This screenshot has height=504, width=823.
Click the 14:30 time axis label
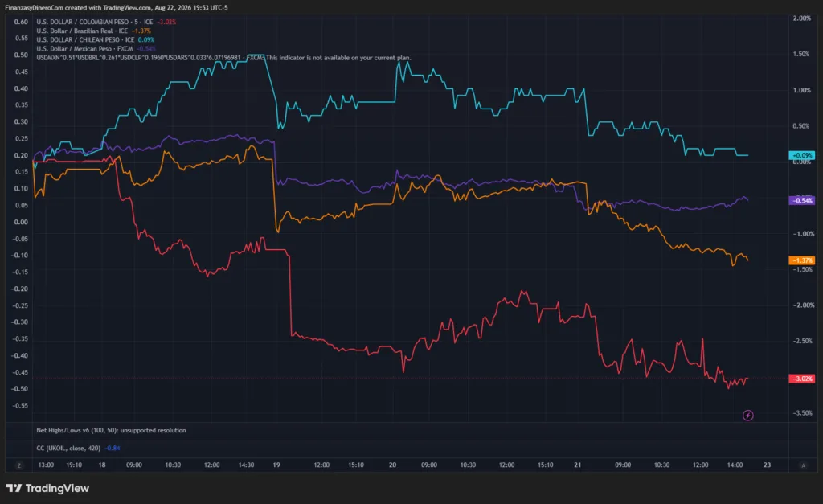(246, 465)
